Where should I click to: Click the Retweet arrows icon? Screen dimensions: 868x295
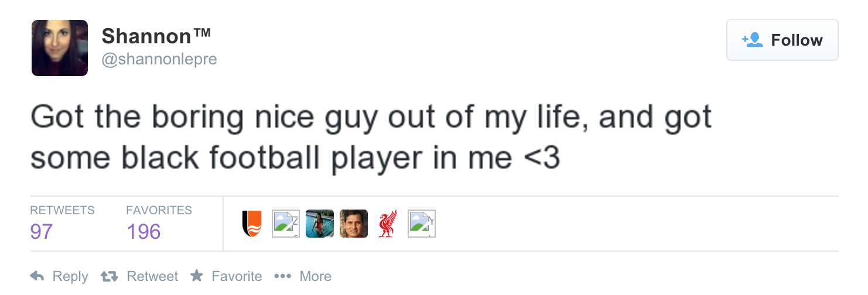pyautogui.click(x=108, y=276)
